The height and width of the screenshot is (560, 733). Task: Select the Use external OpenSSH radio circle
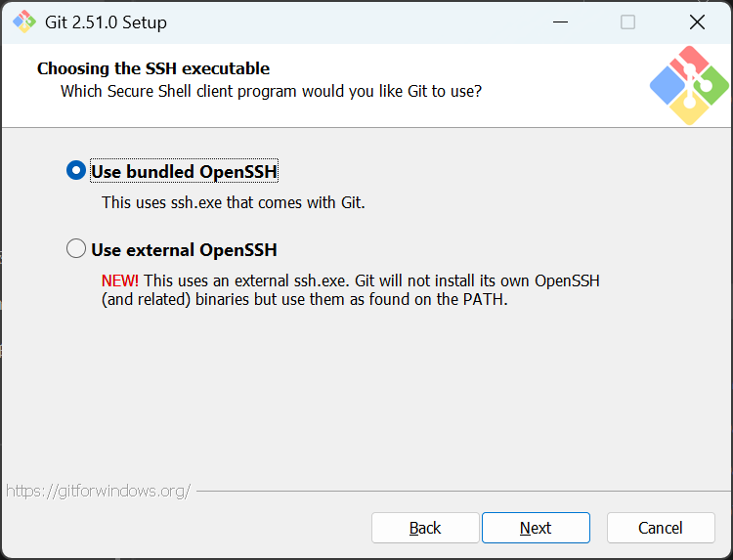76,249
